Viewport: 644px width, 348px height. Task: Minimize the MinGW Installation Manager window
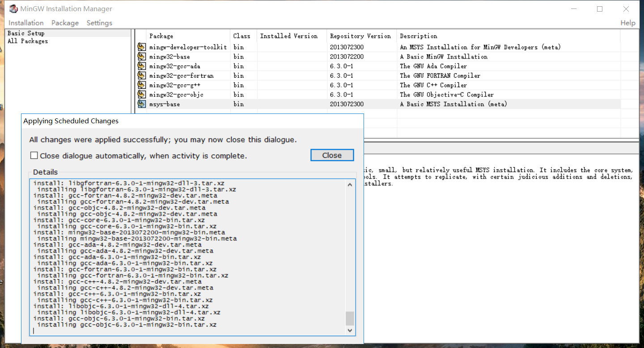click(x=574, y=9)
